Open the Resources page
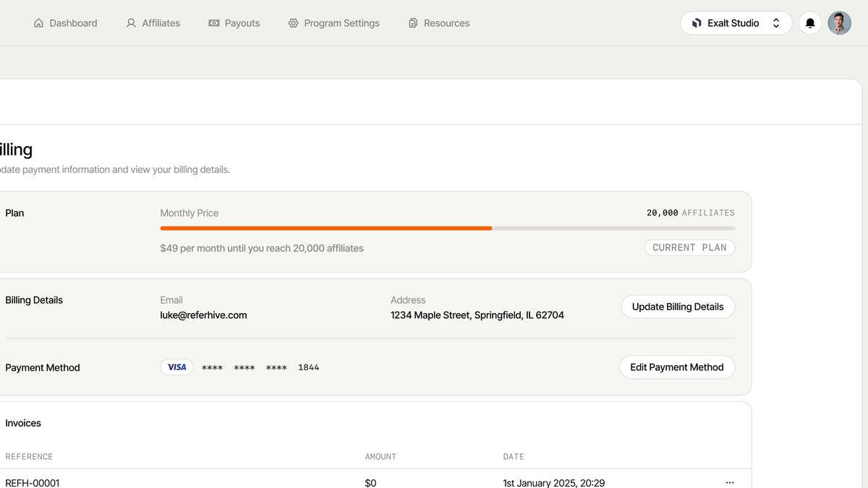 [439, 23]
